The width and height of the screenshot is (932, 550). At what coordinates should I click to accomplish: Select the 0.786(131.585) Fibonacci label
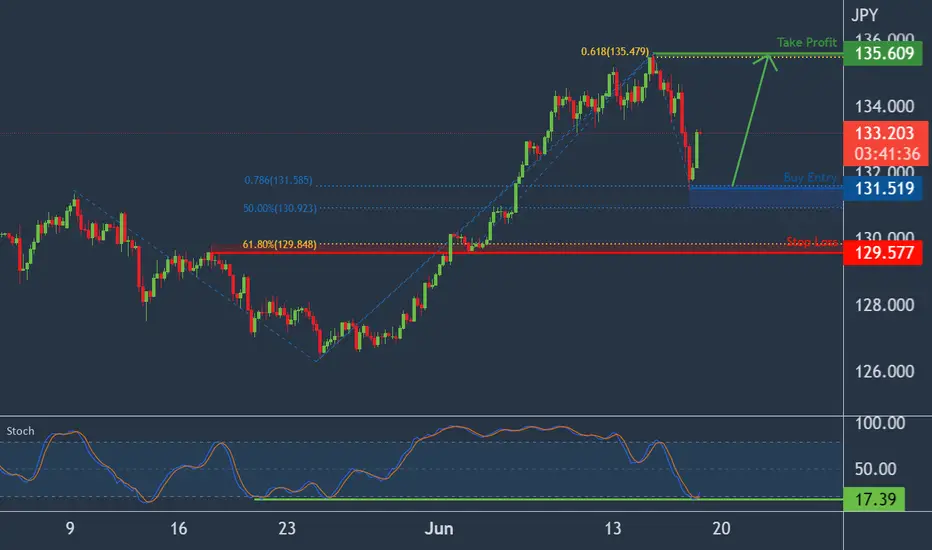tap(278, 180)
